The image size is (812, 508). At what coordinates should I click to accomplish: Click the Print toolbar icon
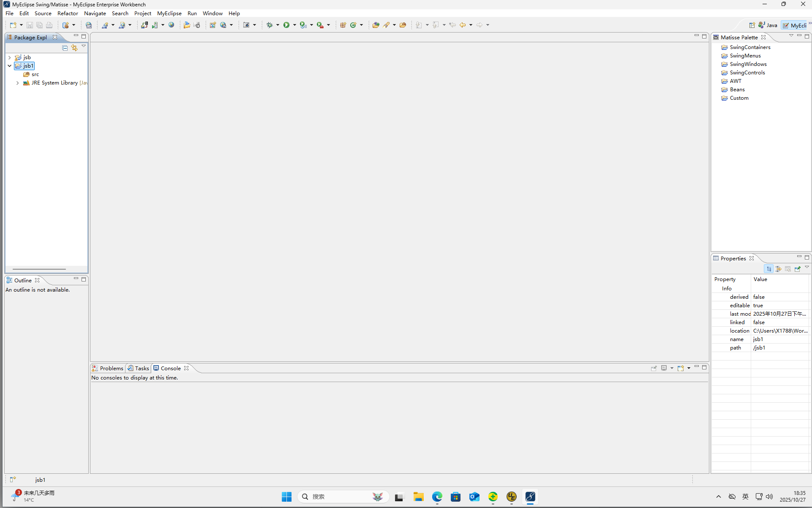[x=49, y=25]
